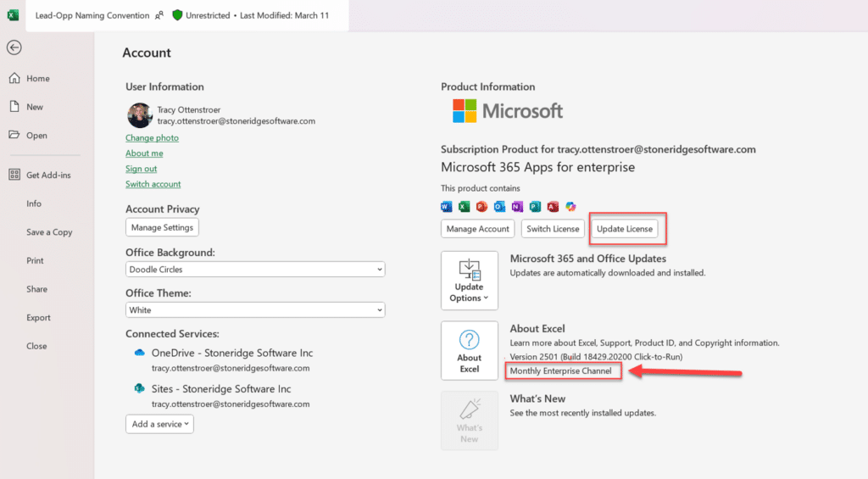This screenshot has width=868, height=479.
Task: Open the About Excel question-mark button
Action: (469, 350)
